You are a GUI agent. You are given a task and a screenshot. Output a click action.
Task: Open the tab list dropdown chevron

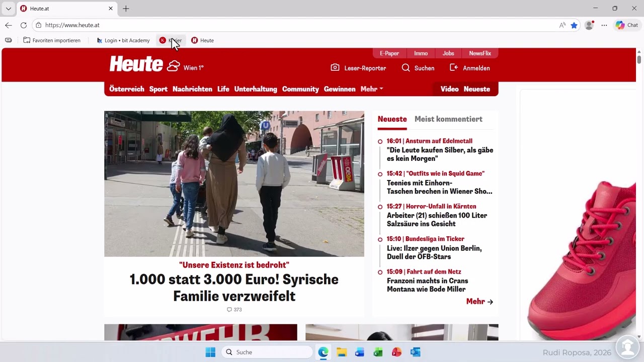tap(9, 9)
